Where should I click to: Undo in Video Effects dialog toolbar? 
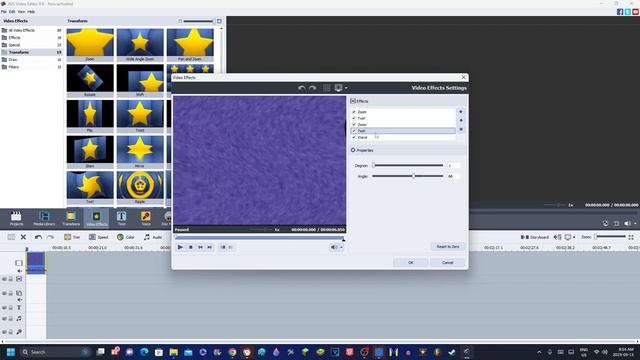[x=302, y=88]
